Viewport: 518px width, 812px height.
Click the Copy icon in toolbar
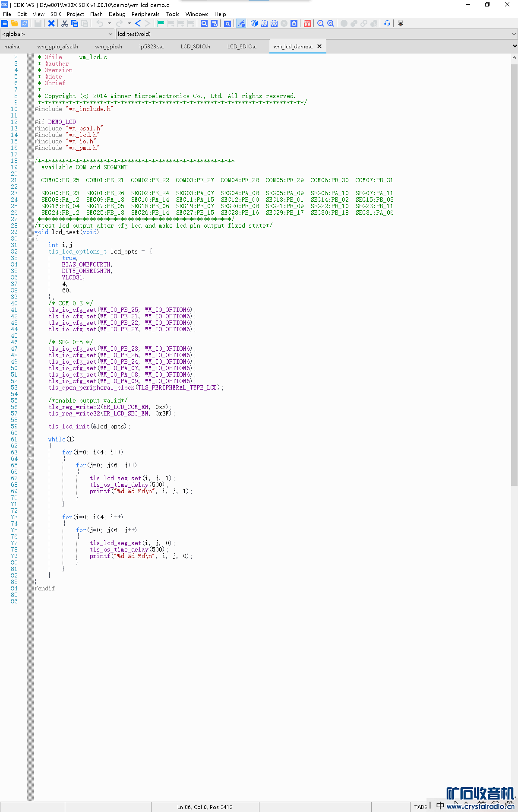pyautogui.click(x=75, y=23)
